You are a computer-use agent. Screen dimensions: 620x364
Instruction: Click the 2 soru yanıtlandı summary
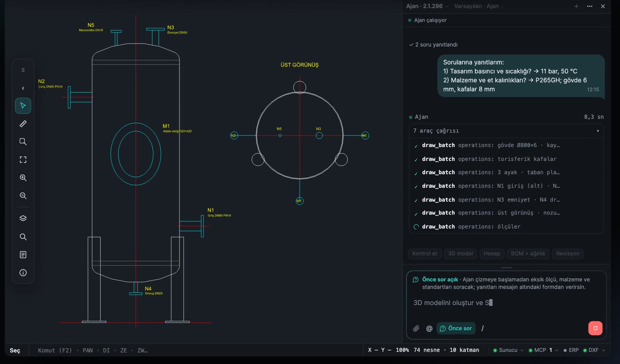point(433,45)
